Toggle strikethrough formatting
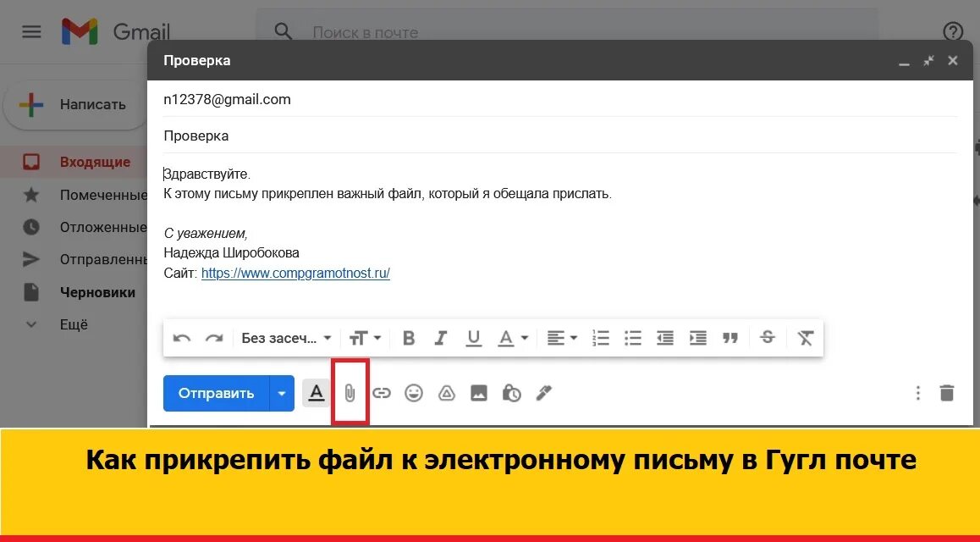 click(x=768, y=338)
